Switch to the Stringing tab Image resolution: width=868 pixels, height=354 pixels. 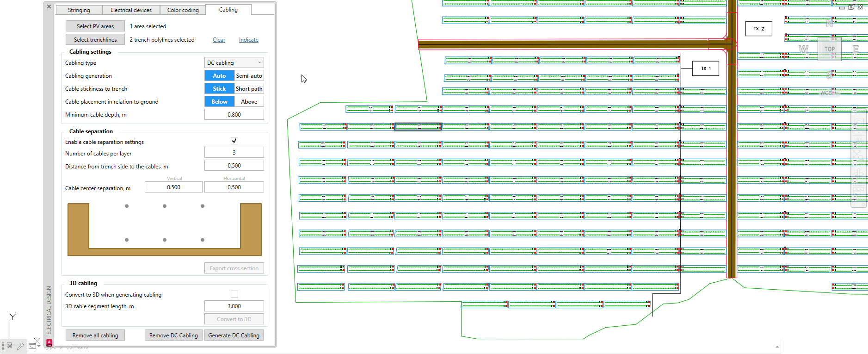tap(79, 10)
